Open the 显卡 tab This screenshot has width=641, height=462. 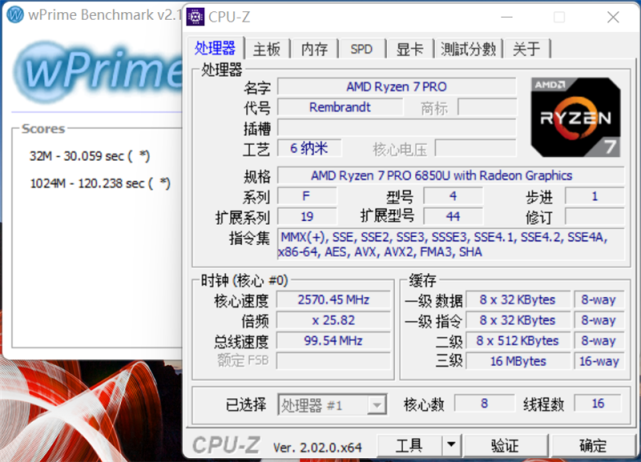coord(410,49)
